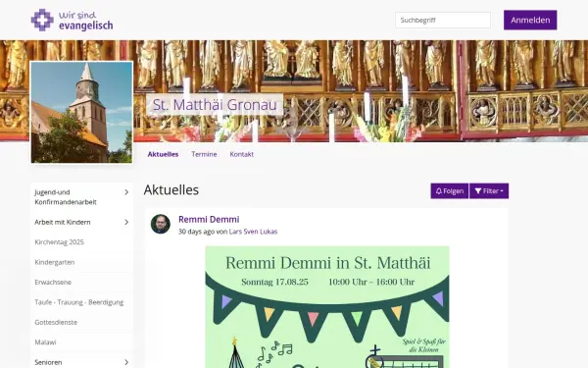Switch to the Termine tab
This screenshot has height=368, width=588.
pos(204,154)
